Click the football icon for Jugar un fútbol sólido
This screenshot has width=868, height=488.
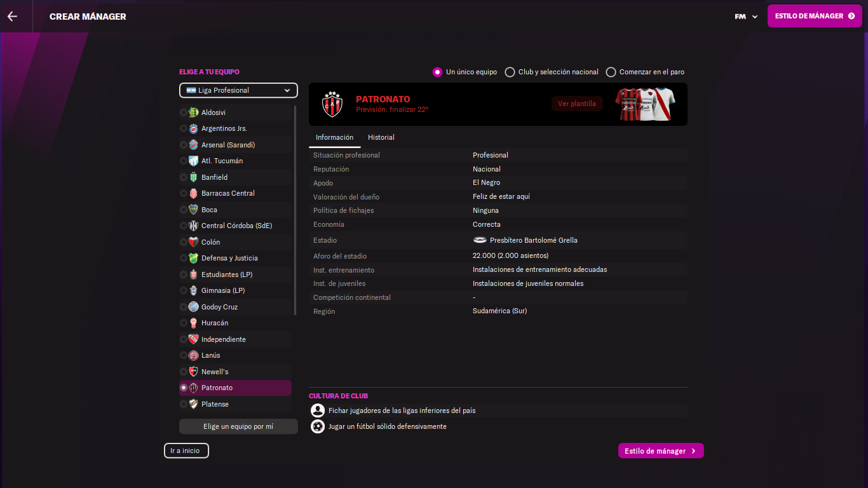318,426
